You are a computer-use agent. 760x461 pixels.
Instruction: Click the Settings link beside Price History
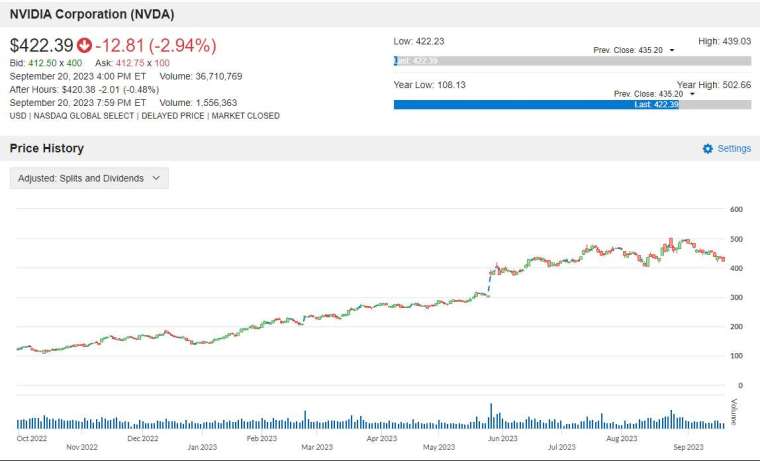734,148
